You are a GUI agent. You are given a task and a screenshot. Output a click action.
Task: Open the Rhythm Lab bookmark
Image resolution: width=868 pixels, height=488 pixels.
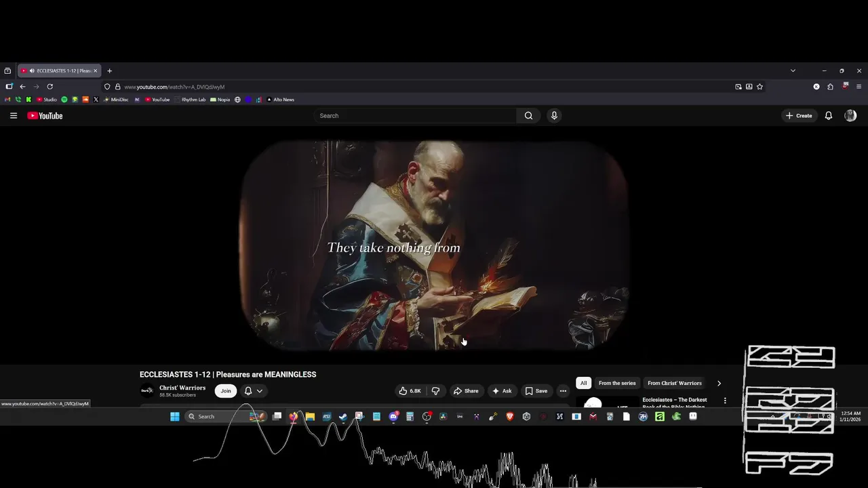[x=190, y=100]
